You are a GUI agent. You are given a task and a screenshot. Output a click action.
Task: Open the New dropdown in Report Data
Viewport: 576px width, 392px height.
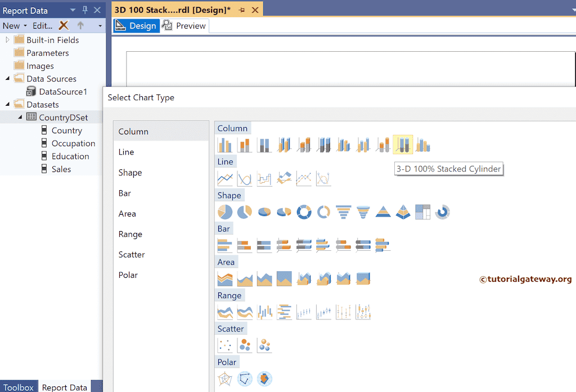[15, 26]
